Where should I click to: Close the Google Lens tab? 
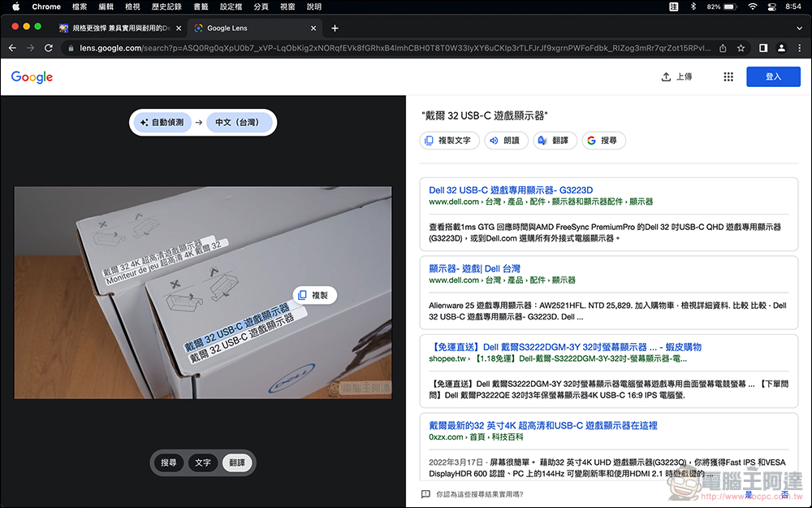pos(313,28)
